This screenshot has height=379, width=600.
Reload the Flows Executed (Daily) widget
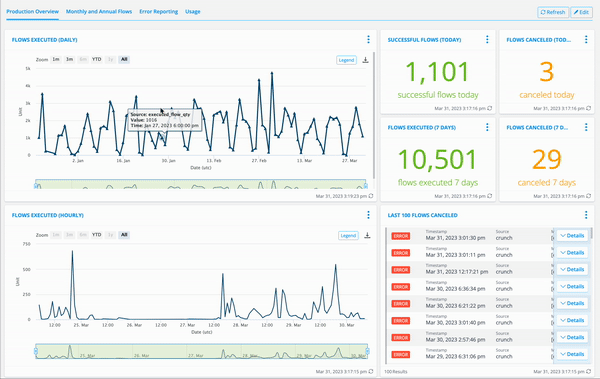371,196
